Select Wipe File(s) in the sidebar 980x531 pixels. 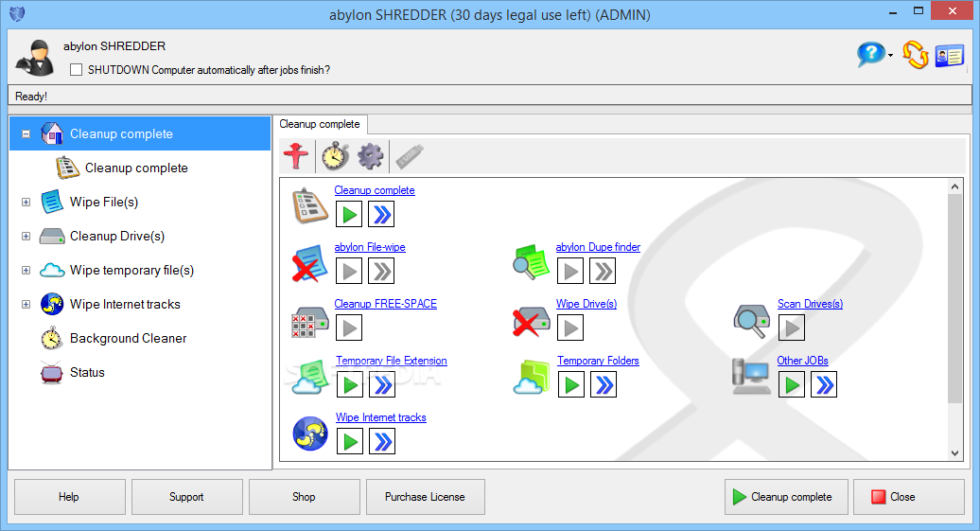(x=104, y=202)
